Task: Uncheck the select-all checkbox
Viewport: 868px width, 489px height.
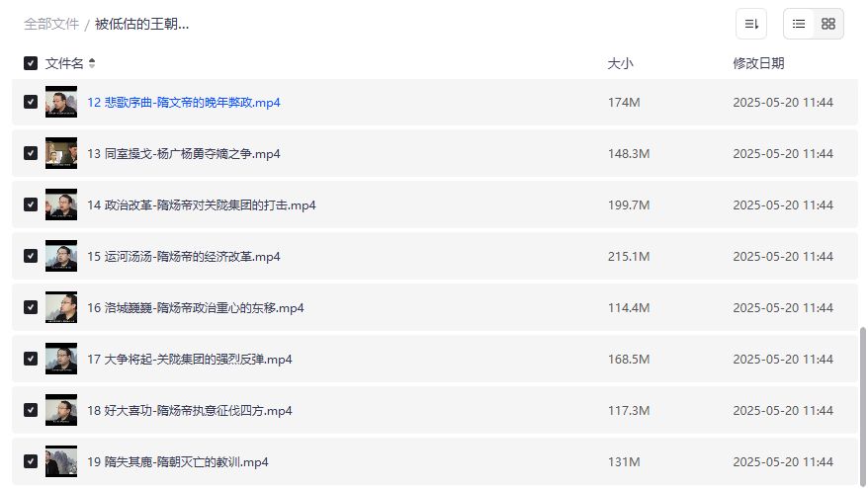Action: 31,63
